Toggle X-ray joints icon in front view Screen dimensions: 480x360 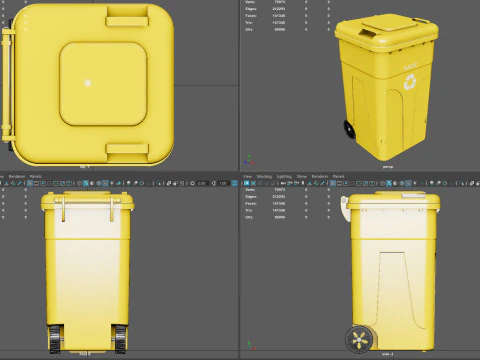pyautogui.click(x=182, y=183)
